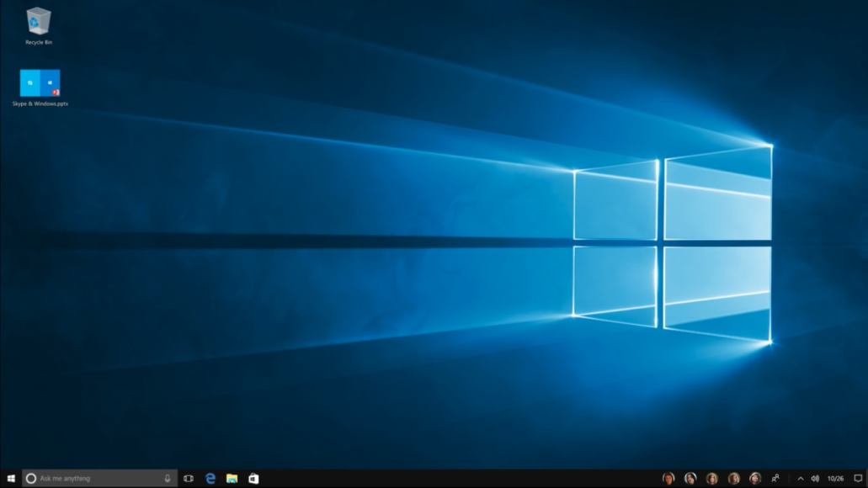Select the second pinned contact avatar
Image resolution: width=868 pixels, height=488 pixels.
coord(690,479)
